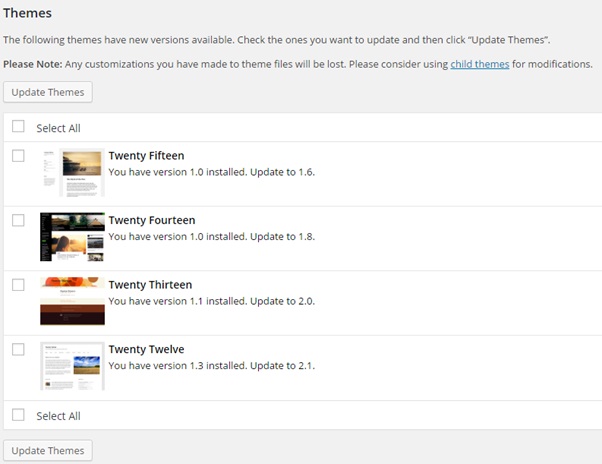Open the child themes link
This screenshot has width=602, height=464.
[x=480, y=64]
